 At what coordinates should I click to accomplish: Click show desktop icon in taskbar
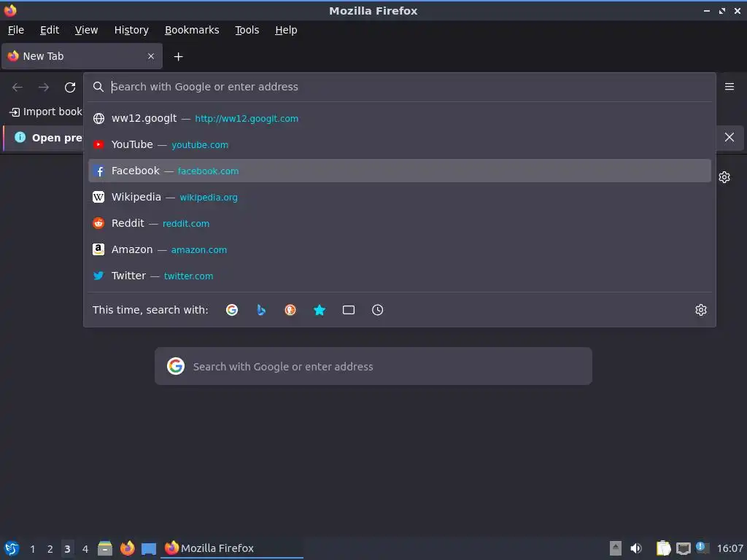click(149, 548)
